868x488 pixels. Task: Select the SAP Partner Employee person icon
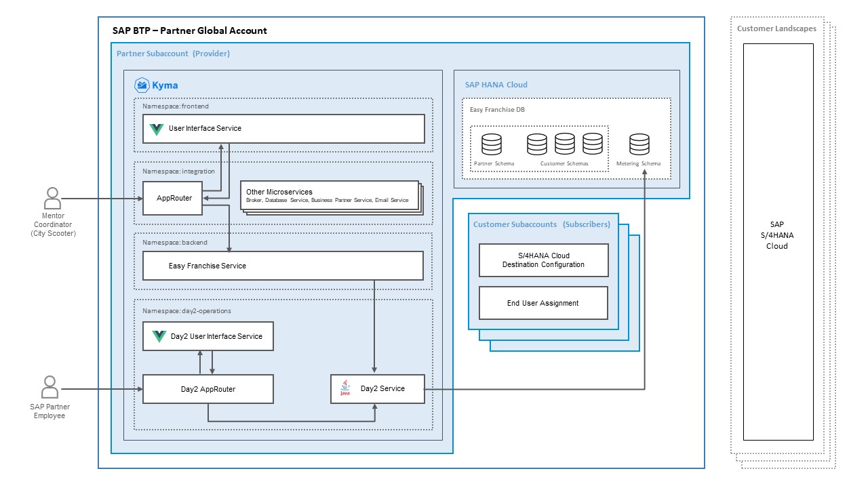tap(50, 387)
